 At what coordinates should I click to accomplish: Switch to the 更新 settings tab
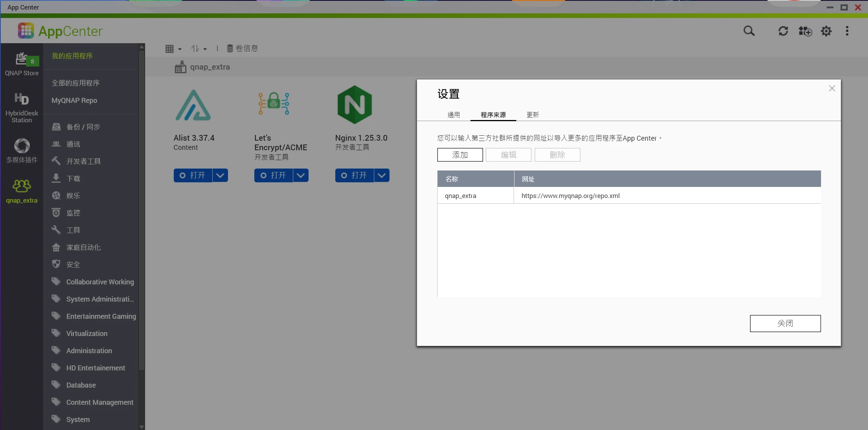tap(532, 115)
